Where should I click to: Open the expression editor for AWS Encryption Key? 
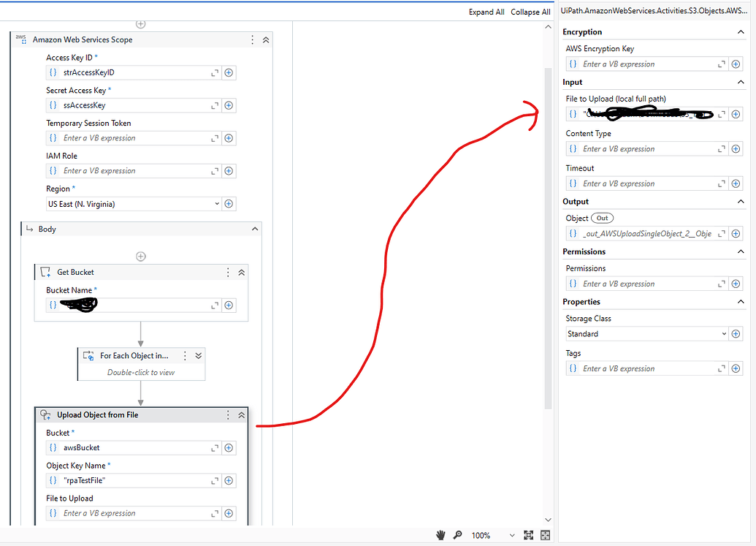721,64
